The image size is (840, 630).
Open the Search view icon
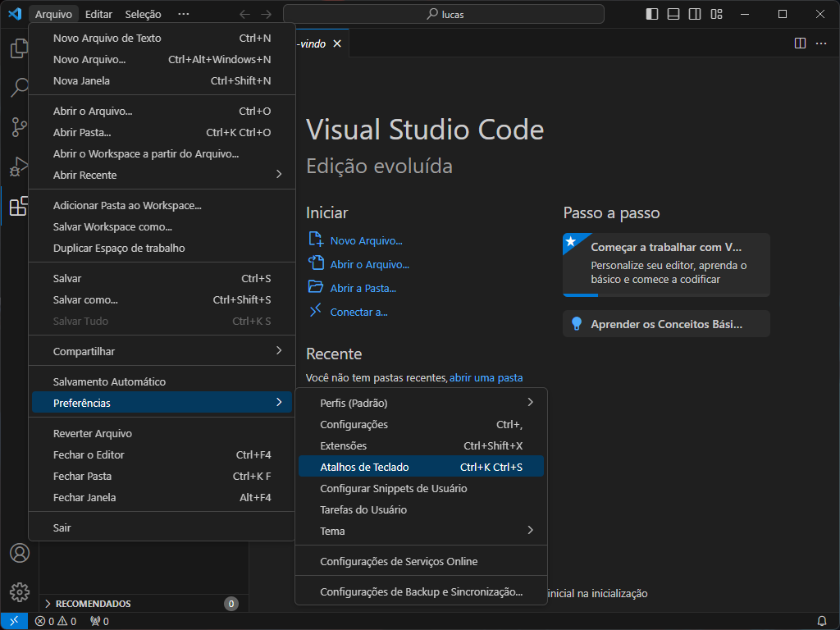coord(19,88)
